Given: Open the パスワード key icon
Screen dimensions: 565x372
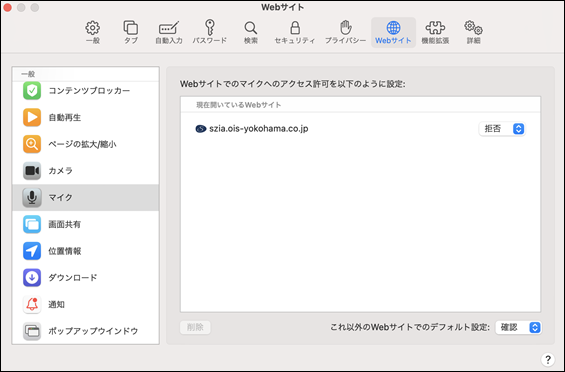Looking at the screenshot, I should point(209,27).
